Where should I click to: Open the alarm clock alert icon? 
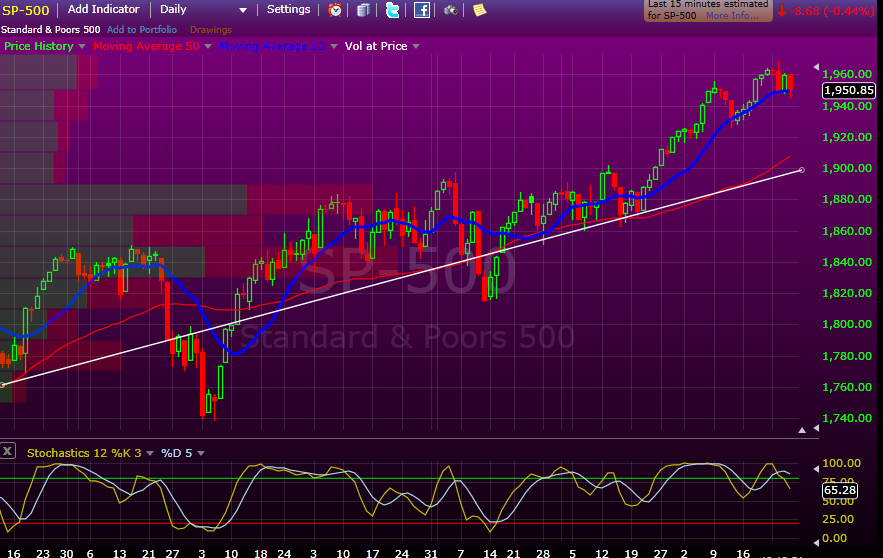[x=335, y=10]
